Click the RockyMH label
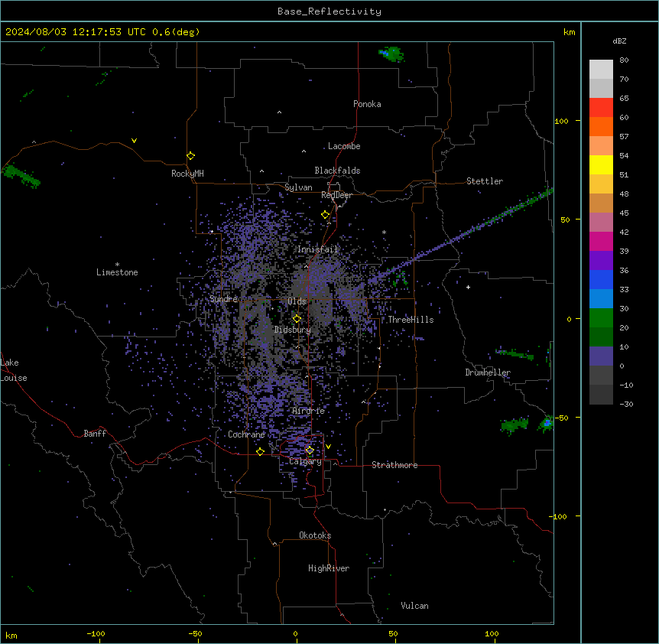Screen dimensions: 659x644 pos(187,174)
